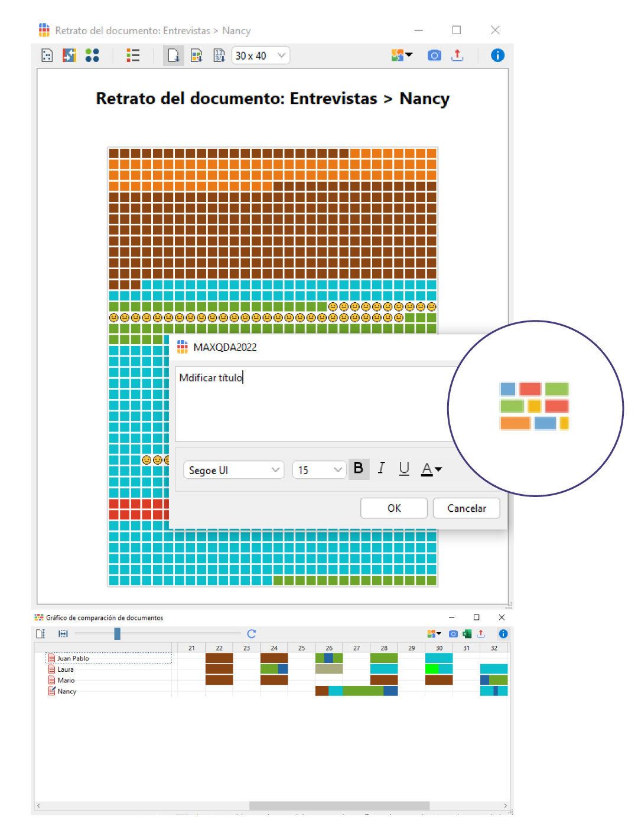Click the legend list icon in portrait toolbar
This screenshot has width=638, height=840.
point(133,55)
